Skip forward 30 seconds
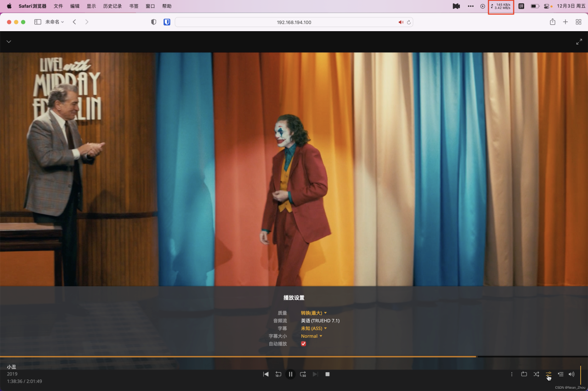The height and width of the screenshot is (391, 588). tap(303, 374)
